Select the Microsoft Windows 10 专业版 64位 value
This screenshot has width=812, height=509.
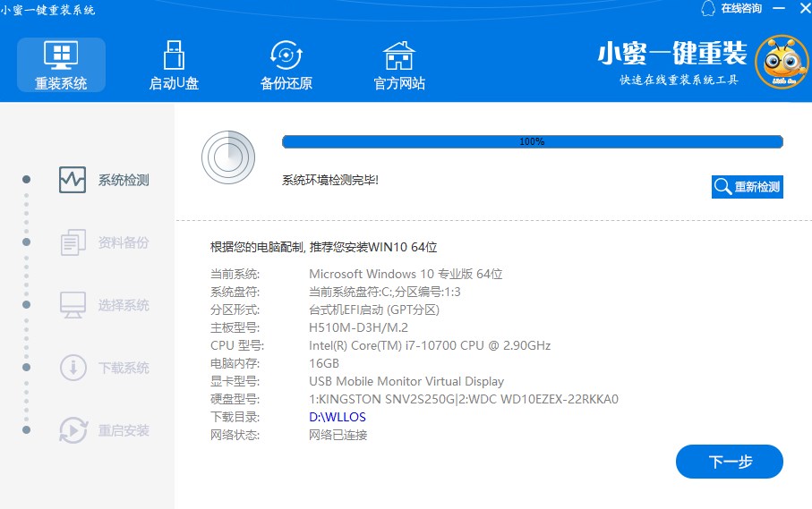coord(406,274)
